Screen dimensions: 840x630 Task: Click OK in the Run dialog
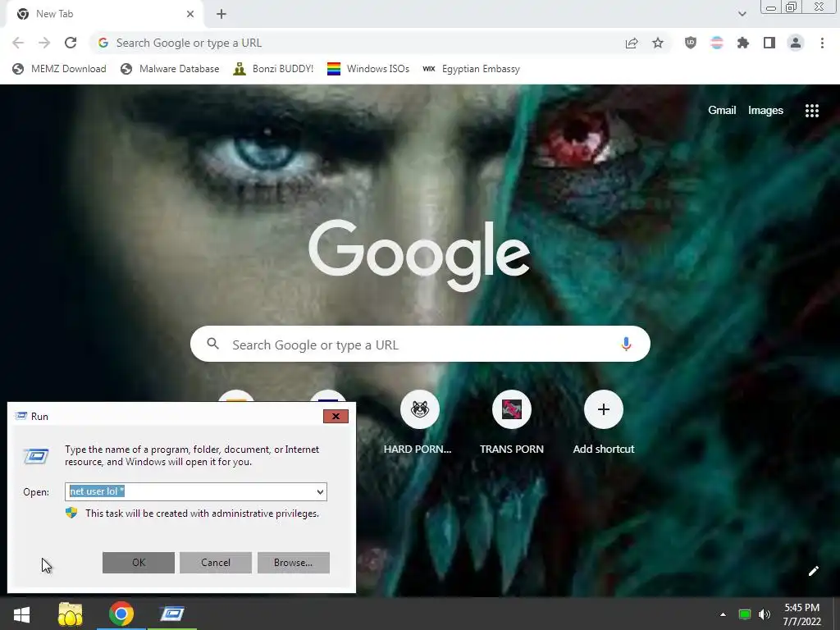[x=138, y=563]
